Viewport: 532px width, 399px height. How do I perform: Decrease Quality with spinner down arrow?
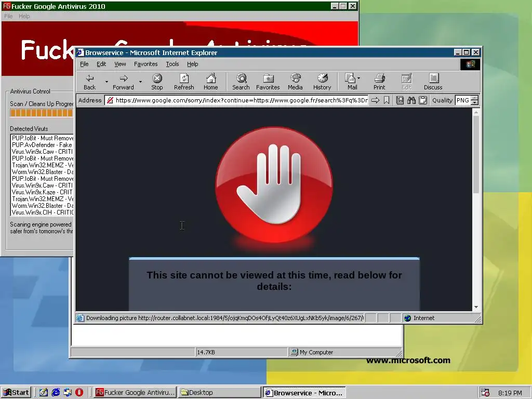point(475,102)
